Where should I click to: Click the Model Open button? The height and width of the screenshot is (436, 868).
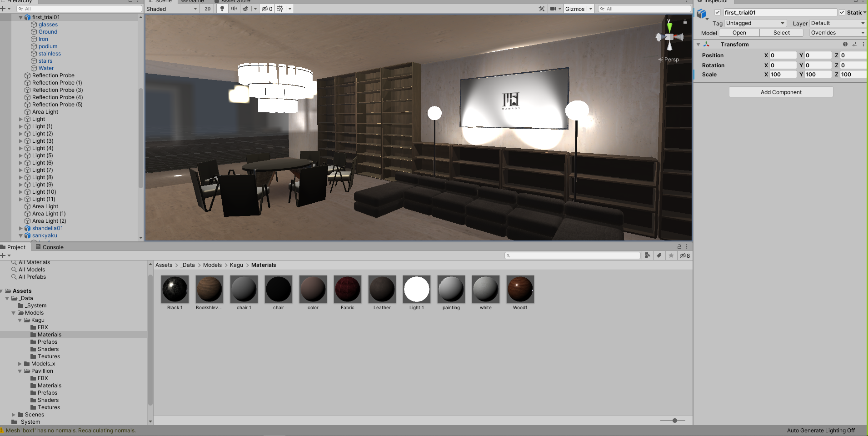click(739, 33)
